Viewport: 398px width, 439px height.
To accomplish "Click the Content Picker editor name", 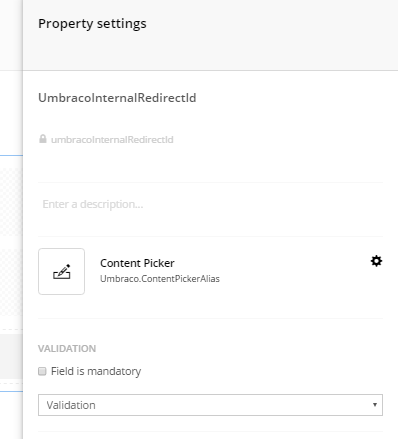I will click(x=137, y=263).
